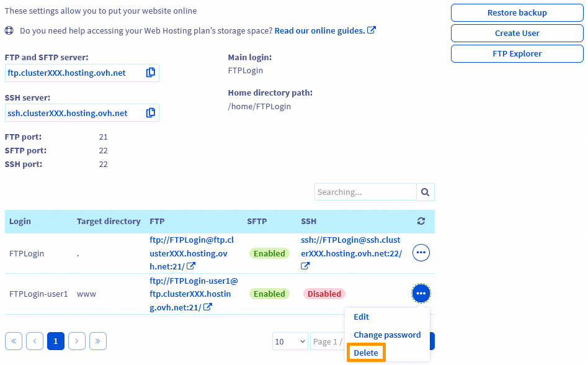This screenshot has width=588, height=365.
Task: Select page 1 in pagination
Action: [55, 341]
